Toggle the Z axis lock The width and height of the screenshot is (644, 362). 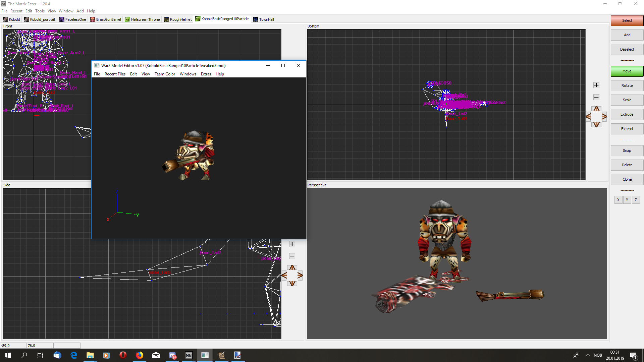coord(636,200)
